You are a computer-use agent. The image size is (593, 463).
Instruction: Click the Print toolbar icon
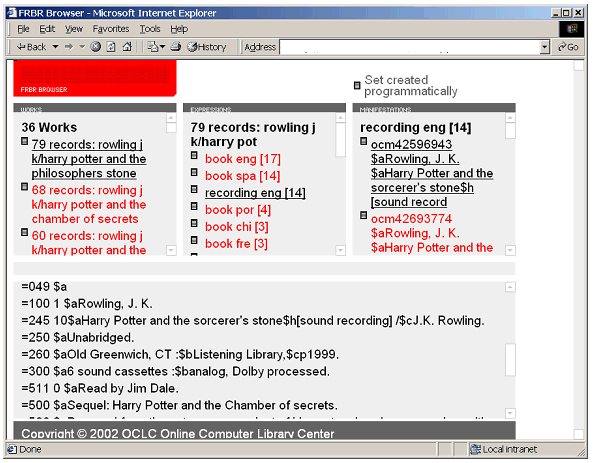click(x=176, y=47)
